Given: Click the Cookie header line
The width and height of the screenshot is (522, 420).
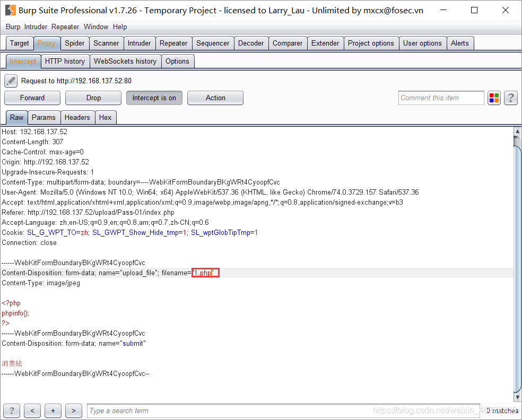Looking at the screenshot, I should [x=130, y=233].
